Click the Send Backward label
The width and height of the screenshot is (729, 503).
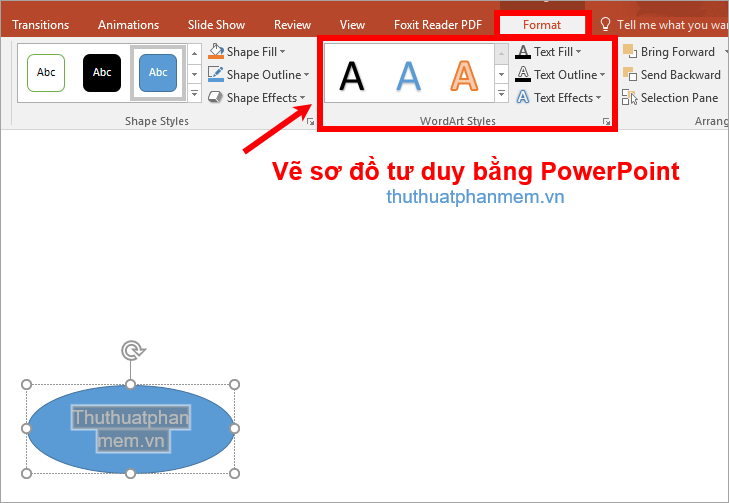coord(681,74)
